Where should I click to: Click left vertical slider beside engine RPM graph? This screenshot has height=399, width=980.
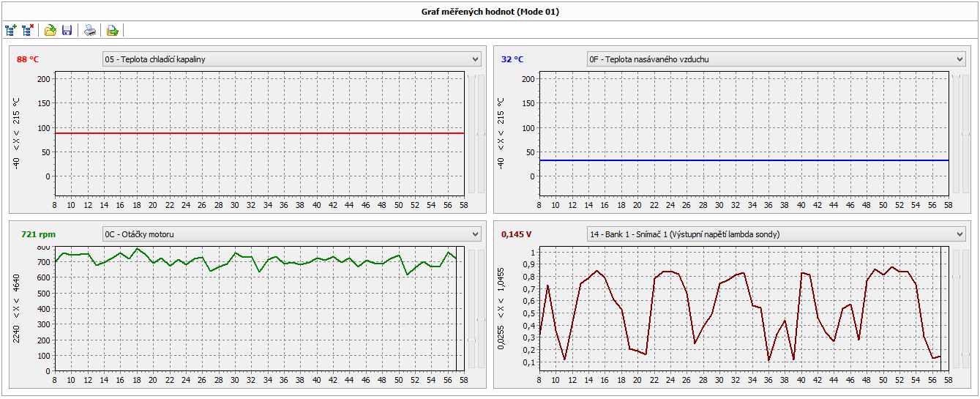point(471,309)
